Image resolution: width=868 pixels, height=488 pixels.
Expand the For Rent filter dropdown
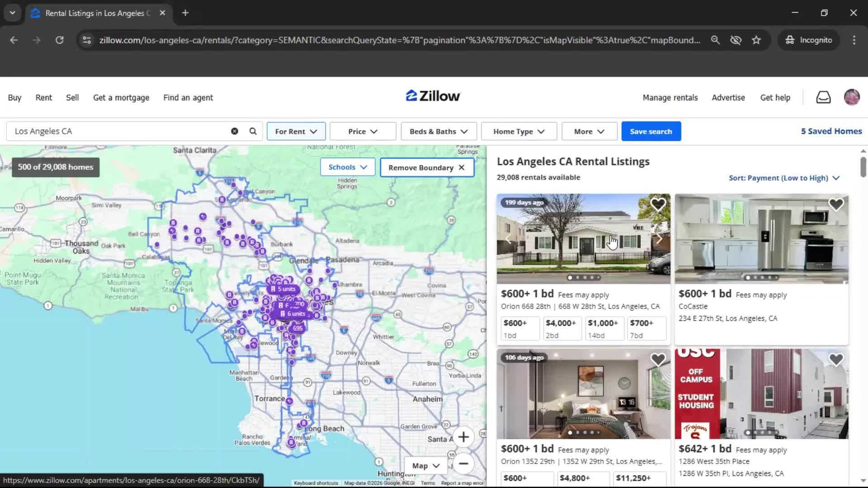point(296,131)
